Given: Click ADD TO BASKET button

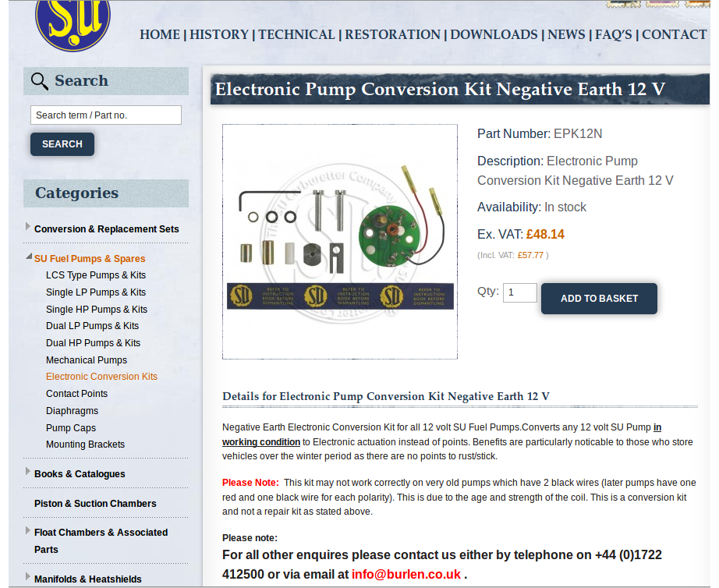Looking at the screenshot, I should click(x=599, y=299).
